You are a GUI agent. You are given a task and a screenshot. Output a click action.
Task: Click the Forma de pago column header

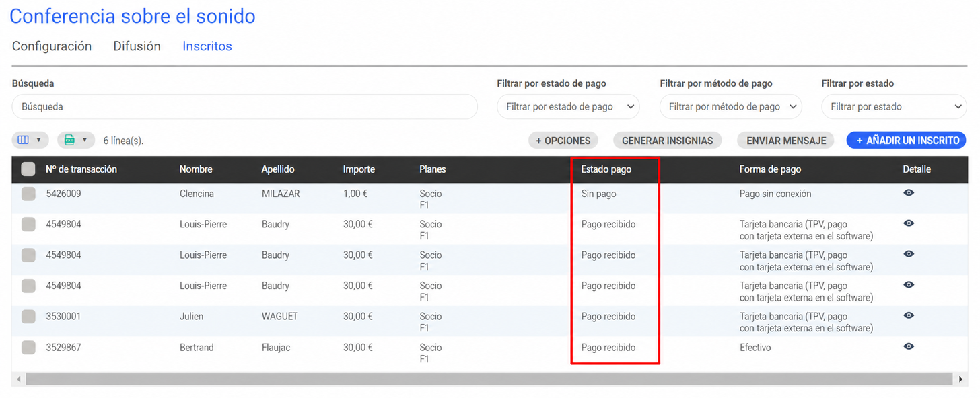click(x=770, y=169)
